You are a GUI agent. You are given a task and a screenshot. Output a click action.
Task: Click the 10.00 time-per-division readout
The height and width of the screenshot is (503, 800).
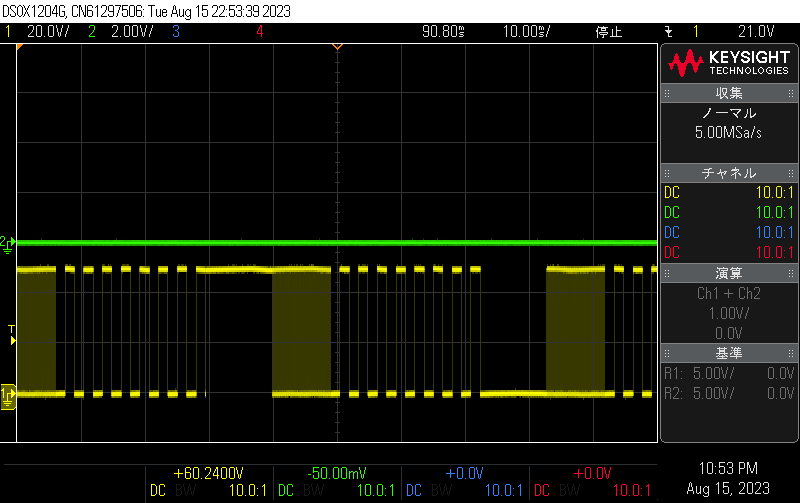[x=525, y=32]
